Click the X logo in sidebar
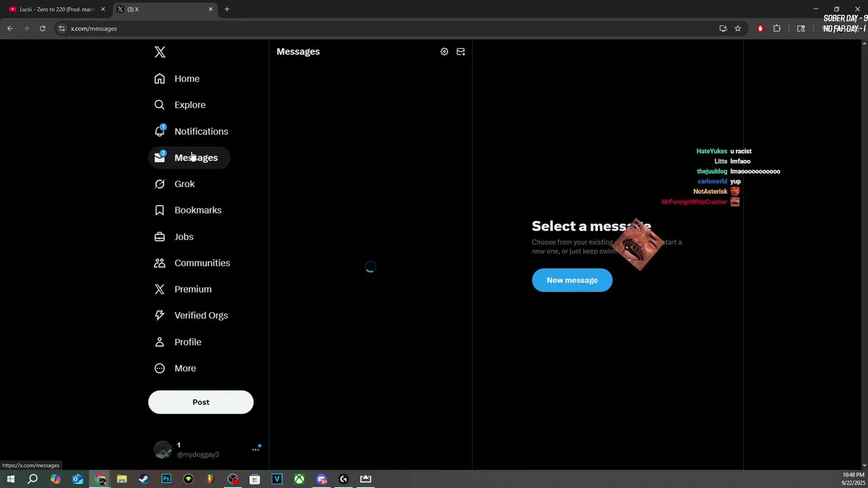868x488 pixels. (x=159, y=52)
